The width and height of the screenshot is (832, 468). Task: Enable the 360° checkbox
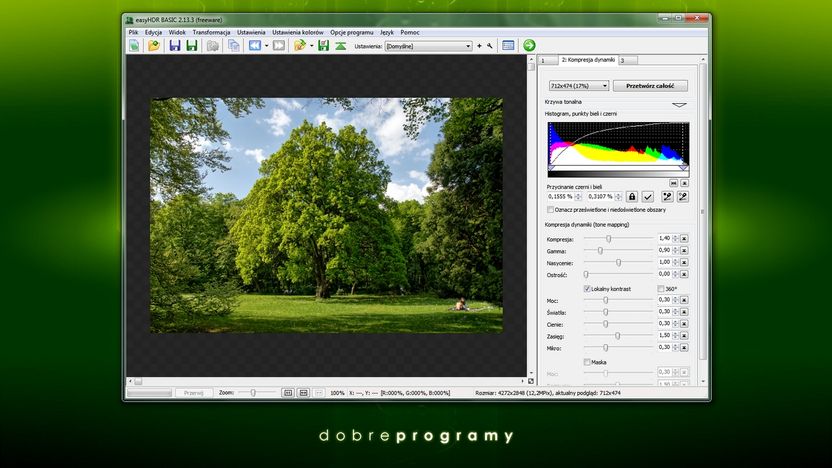tap(661, 289)
